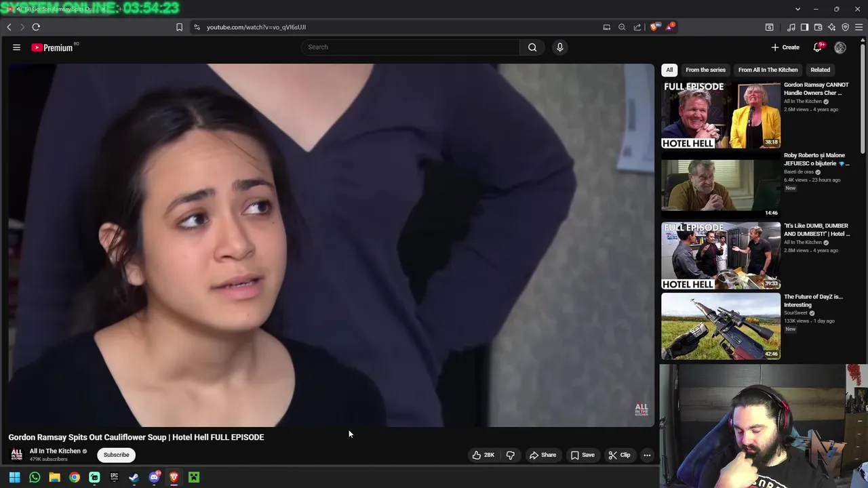Click the SourSweet channel name

coord(795,313)
